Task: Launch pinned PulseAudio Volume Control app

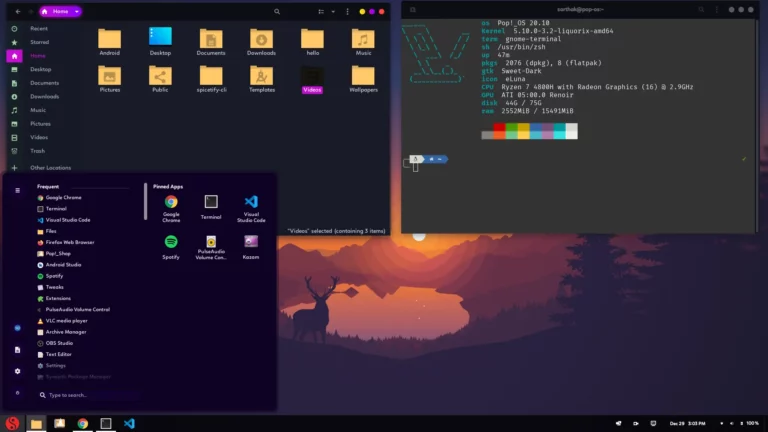Action: coord(211,247)
